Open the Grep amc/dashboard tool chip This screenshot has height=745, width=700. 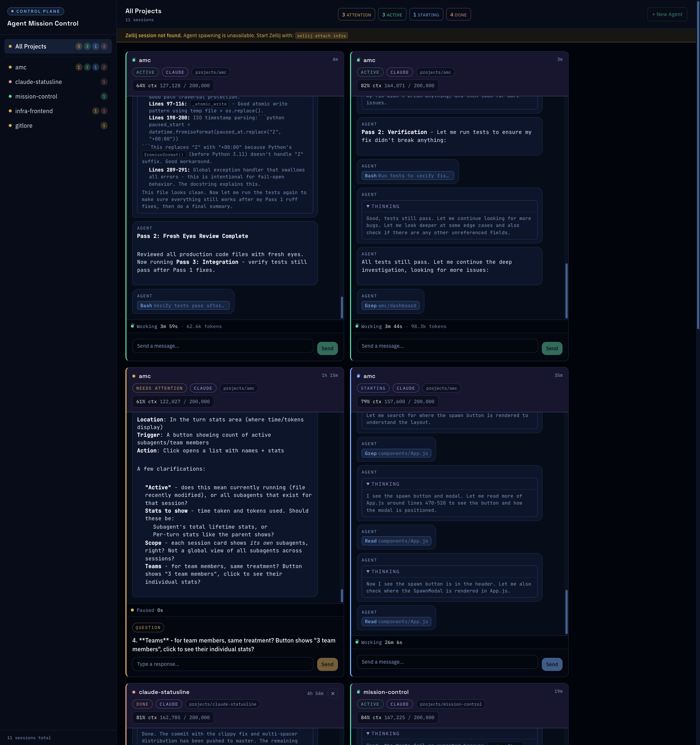click(x=390, y=305)
